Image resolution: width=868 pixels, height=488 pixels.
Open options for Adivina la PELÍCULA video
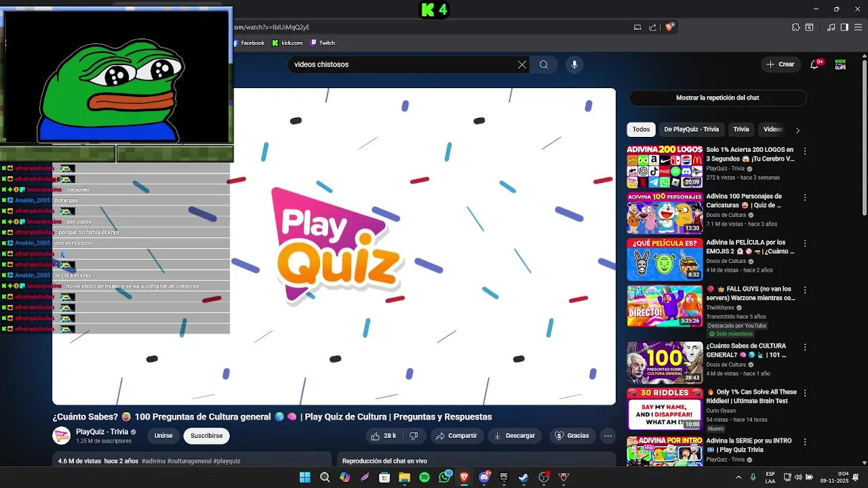pos(805,243)
